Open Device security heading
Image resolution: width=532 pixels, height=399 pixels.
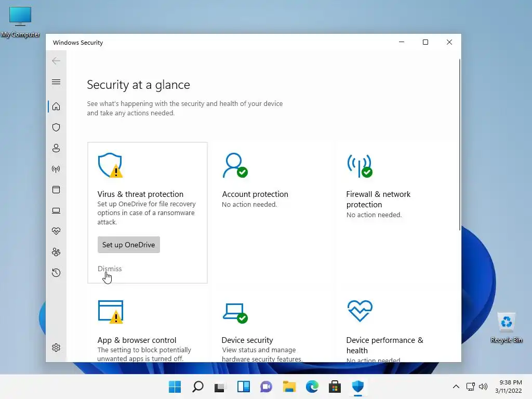pos(247,340)
